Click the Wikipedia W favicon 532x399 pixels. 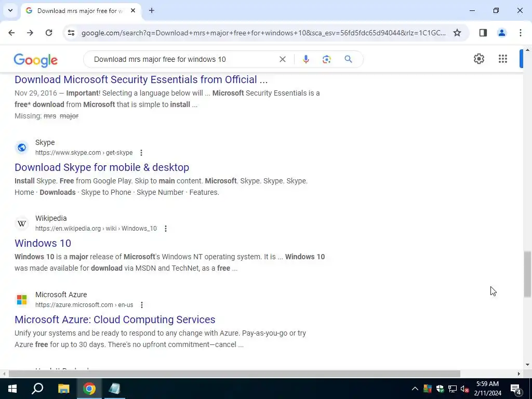(22, 223)
